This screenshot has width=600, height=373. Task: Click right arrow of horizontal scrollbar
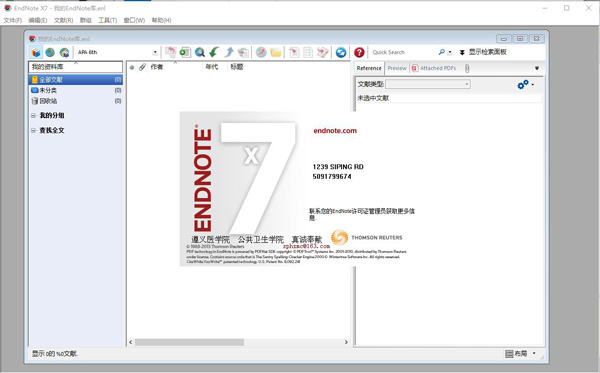[x=346, y=342]
